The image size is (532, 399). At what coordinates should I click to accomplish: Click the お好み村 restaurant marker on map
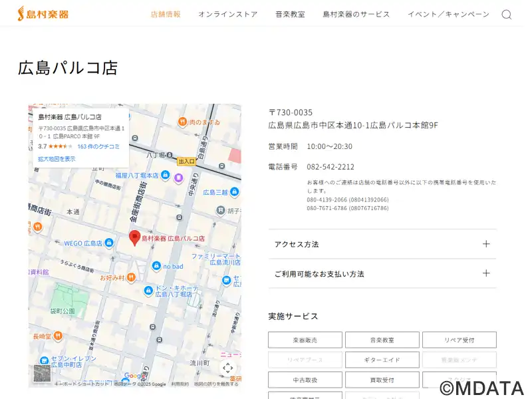coord(132,278)
